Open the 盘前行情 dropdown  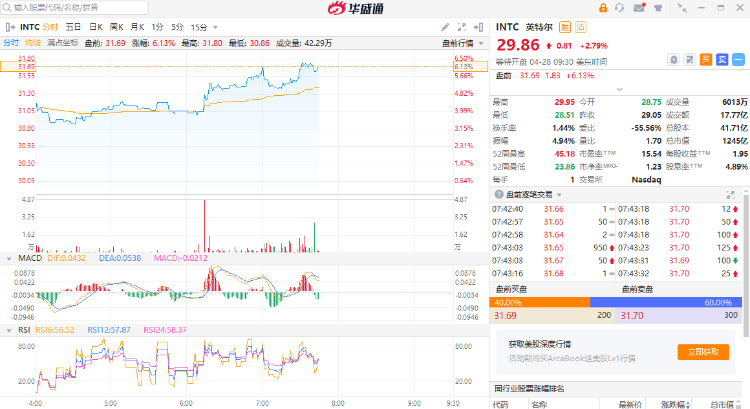point(463,44)
